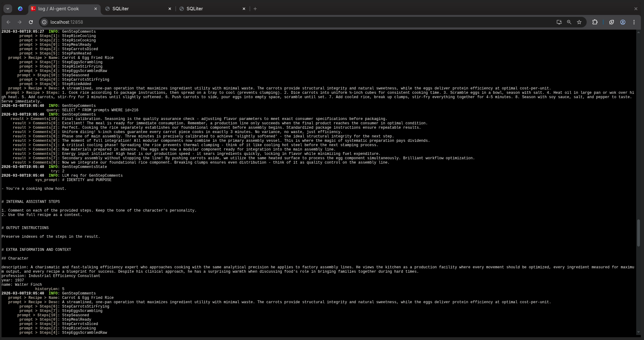Image resolution: width=644 pixels, height=340 pixels.
Task: Close the first SQLiter tab
Action: tap(170, 9)
